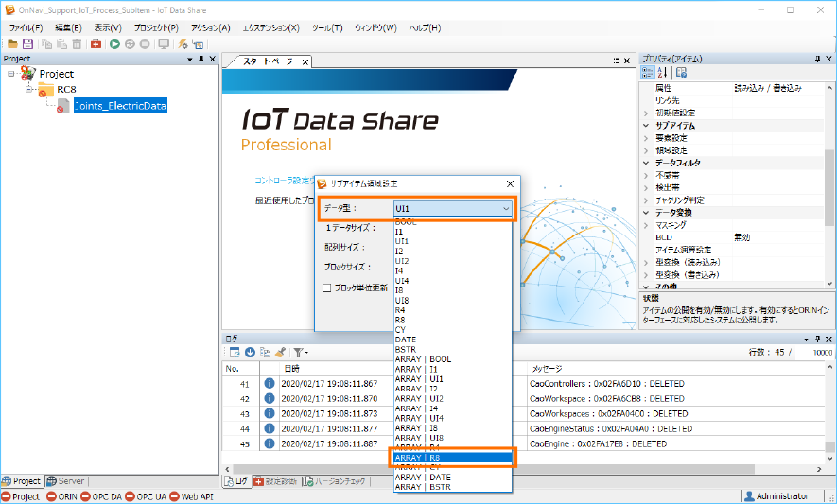Expand the マスキング property row
The height and width of the screenshot is (504, 837).
pyautogui.click(x=647, y=225)
